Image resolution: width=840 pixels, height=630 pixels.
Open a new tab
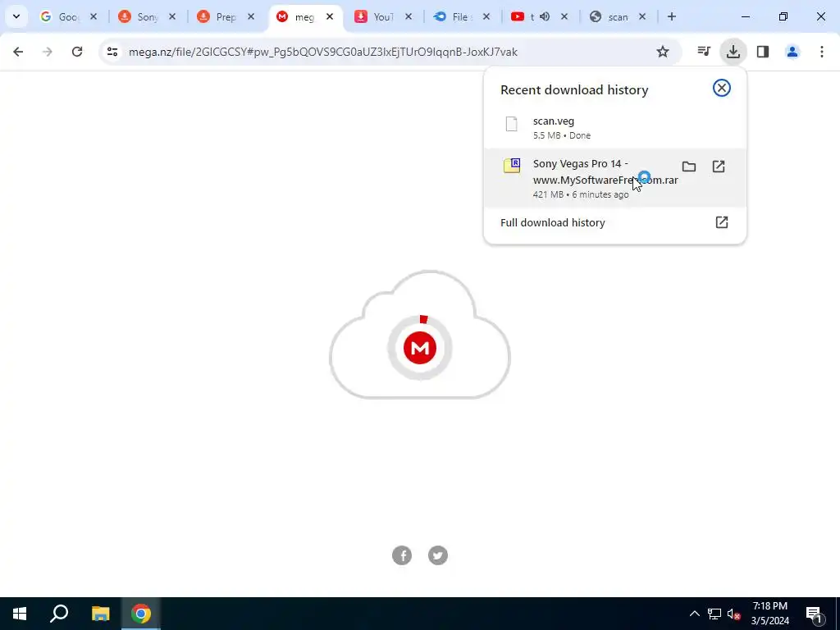(x=671, y=16)
